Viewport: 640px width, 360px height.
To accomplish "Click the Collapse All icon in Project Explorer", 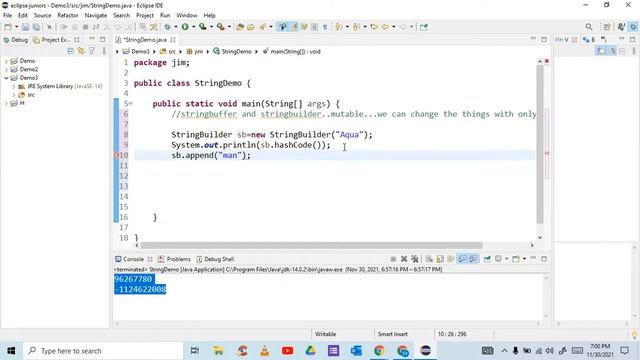I will (x=71, y=51).
